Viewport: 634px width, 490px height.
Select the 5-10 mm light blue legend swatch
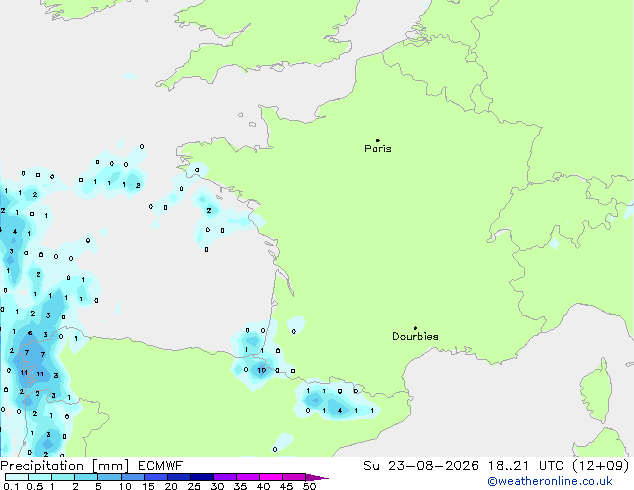109,477
